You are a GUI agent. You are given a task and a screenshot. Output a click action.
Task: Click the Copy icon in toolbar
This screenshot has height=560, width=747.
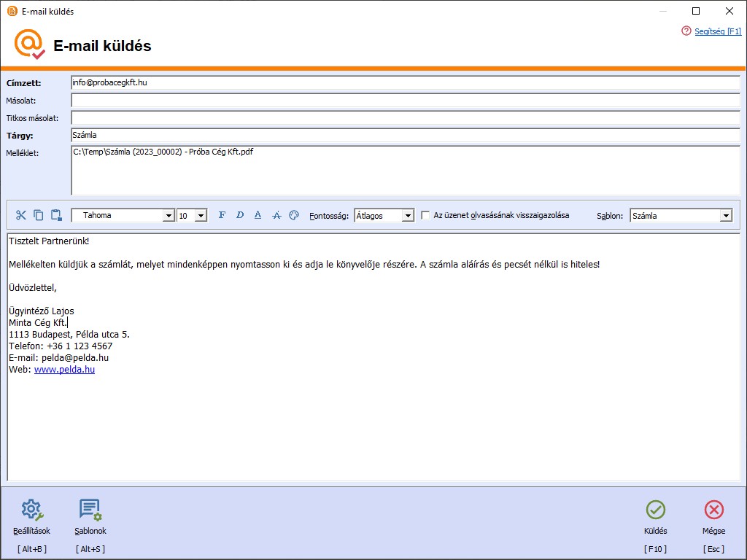(39, 215)
